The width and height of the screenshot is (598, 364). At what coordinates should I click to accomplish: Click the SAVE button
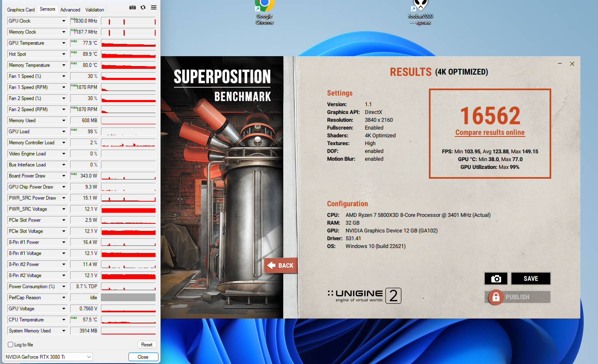click(531, 279)
